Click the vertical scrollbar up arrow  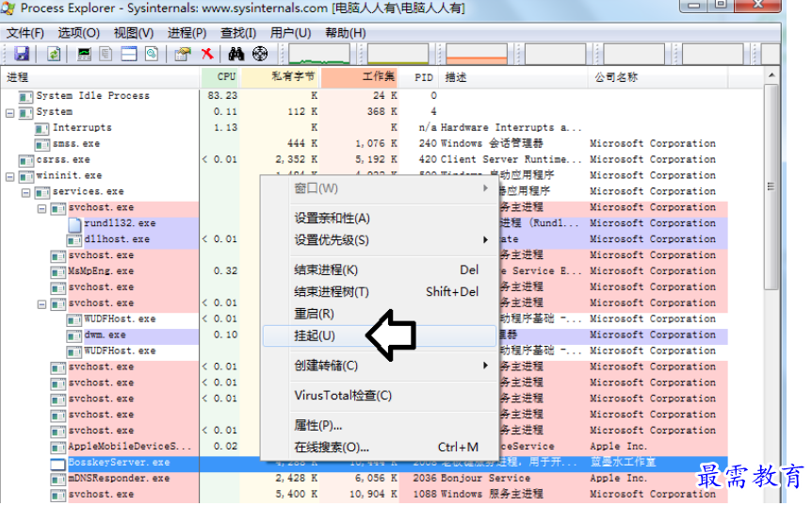coord(771,75)
